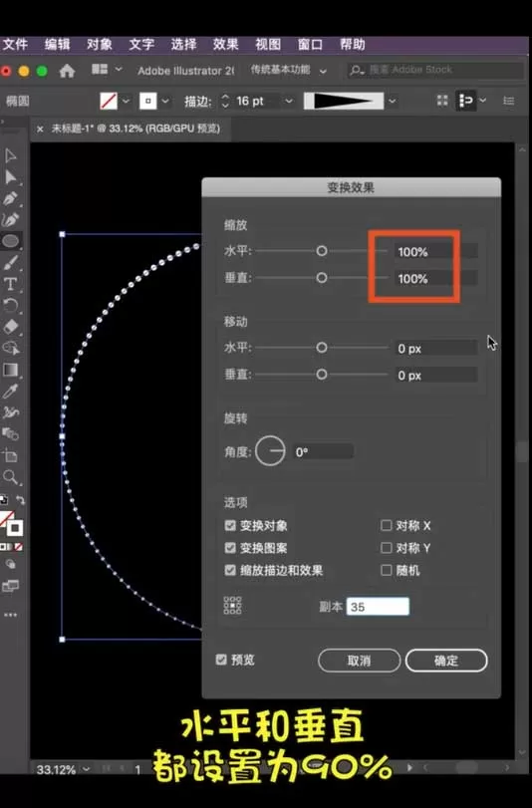Click the 描边 stroke panel link
Screen dimensions: 532x808
tap(197, 101)
